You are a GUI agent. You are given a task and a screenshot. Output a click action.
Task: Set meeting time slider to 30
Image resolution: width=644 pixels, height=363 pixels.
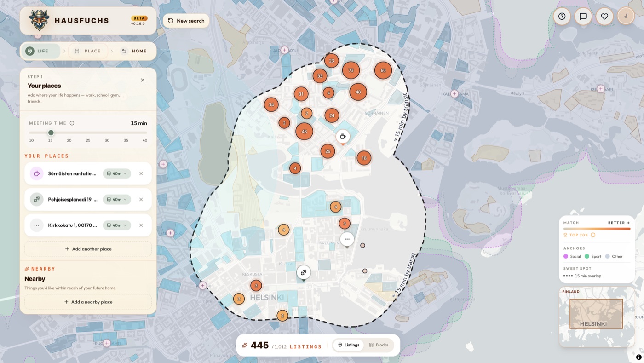click(107, 133)
